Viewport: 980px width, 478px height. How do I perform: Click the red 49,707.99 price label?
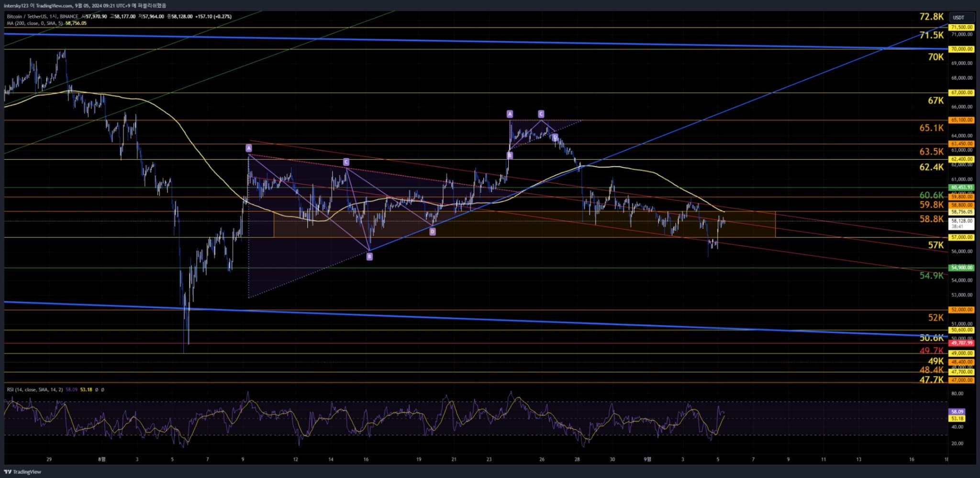pos(962,343)
